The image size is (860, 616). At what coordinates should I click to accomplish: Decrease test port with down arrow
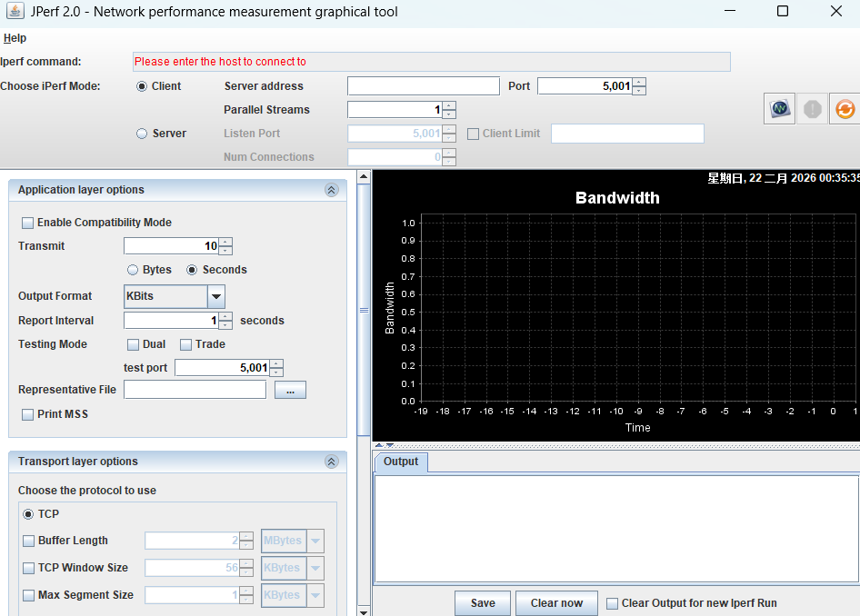click(276, 373)
